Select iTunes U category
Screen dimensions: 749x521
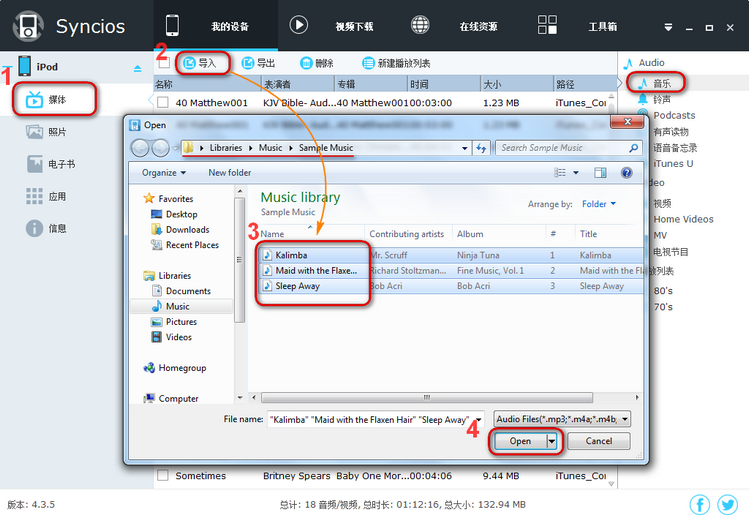click(x=673, y=163)
